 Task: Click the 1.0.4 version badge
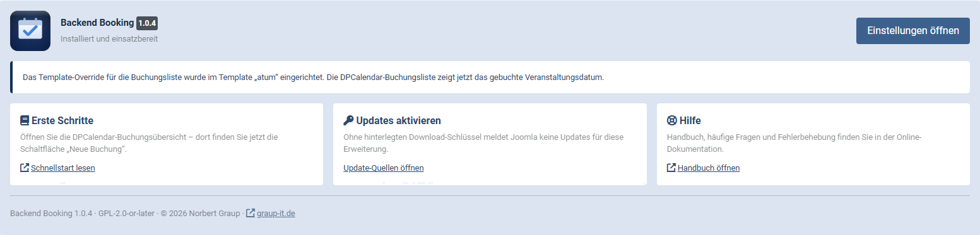[x=147, y=23]
